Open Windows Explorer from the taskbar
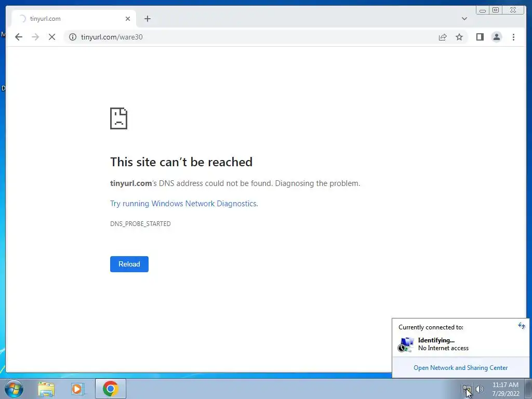Viewport: 532px width, 399px height. [46, 389]
